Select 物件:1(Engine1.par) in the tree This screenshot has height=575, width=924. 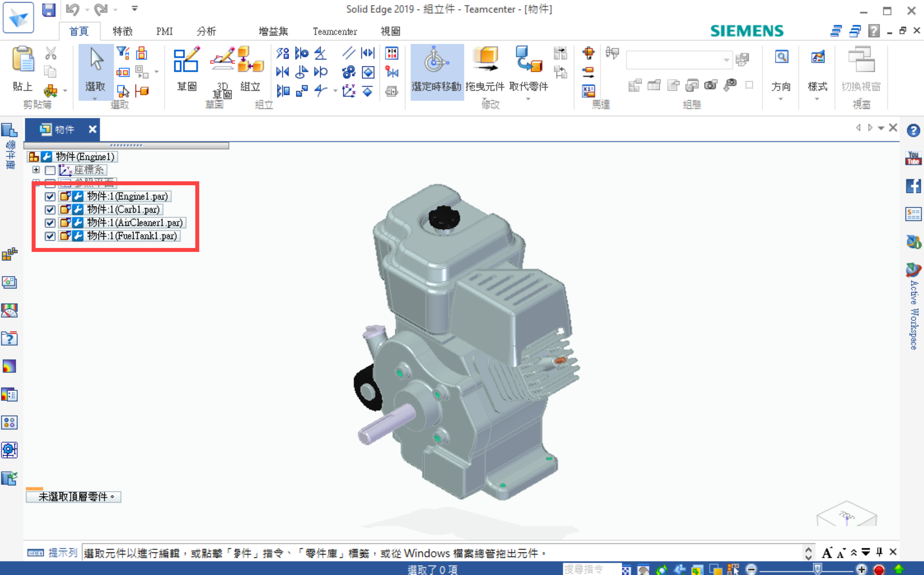click(127, 197)
